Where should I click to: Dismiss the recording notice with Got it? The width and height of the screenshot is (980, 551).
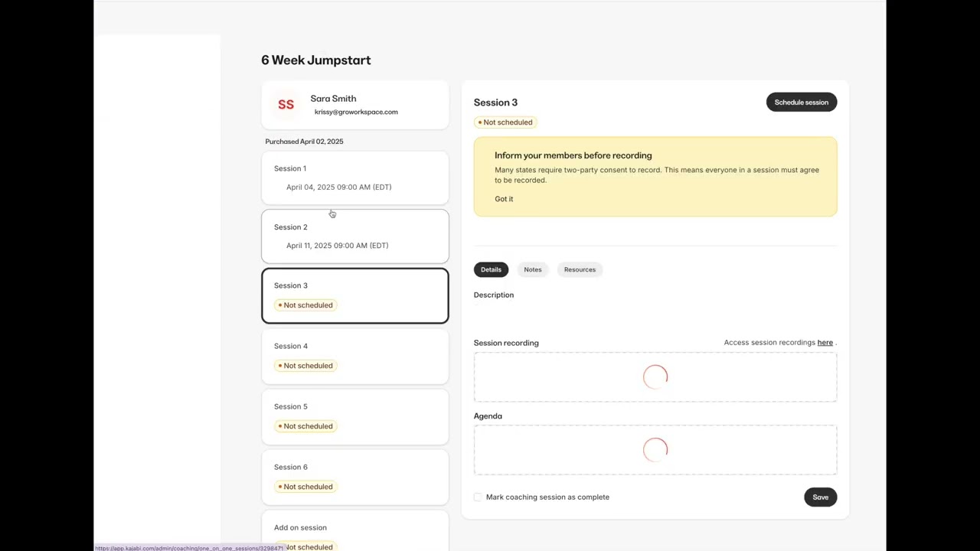coord(504,199)
